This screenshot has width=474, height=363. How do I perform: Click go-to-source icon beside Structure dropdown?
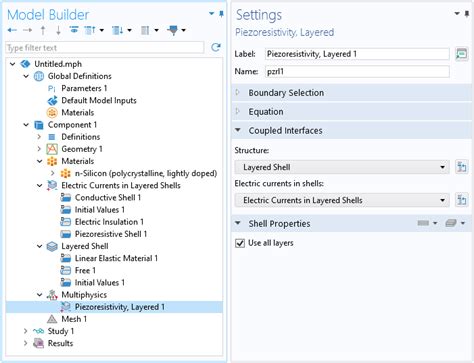[462, 167]
